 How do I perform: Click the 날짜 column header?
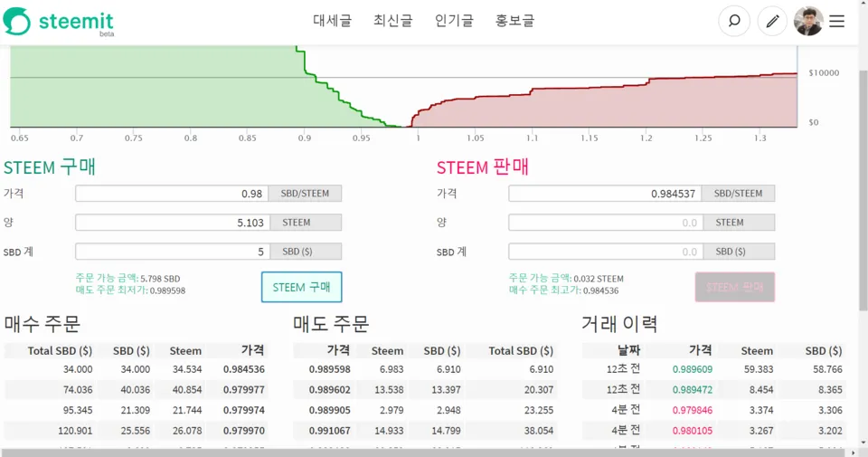[628, 350]
